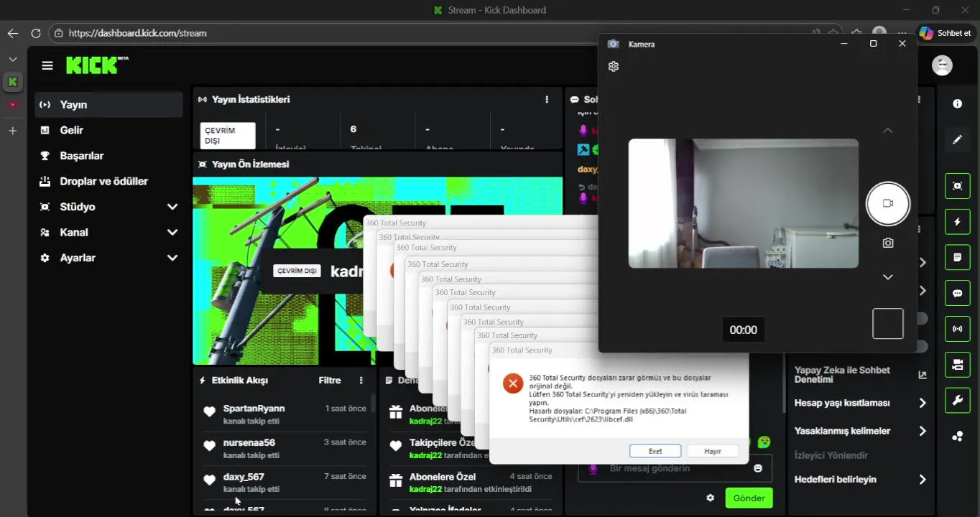Viewport: 980px width, 517px height.
Task: Click the info icon in Kick right sidebar
Action: point(957,104)
